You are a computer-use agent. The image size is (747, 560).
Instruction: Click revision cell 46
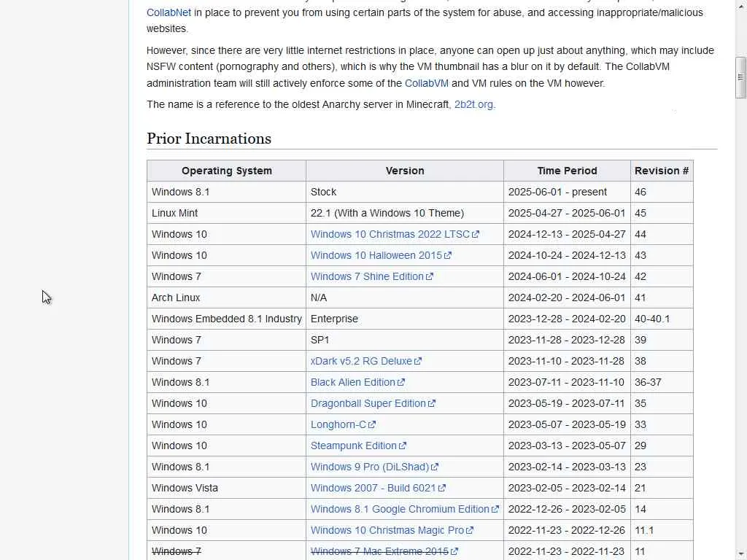click(x=662, y=192)
